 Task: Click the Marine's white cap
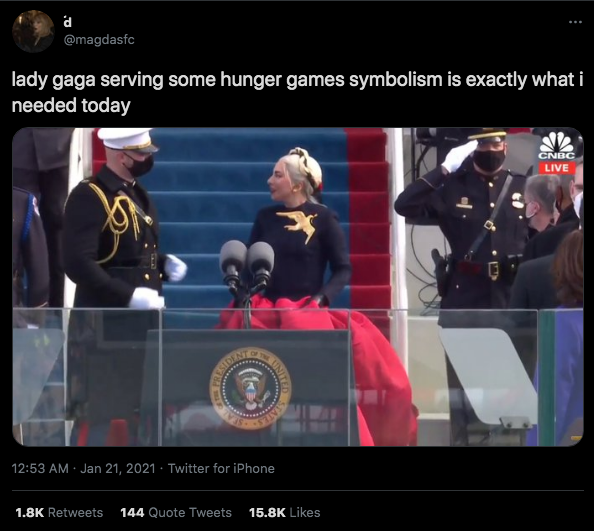[x=128, y=139]
